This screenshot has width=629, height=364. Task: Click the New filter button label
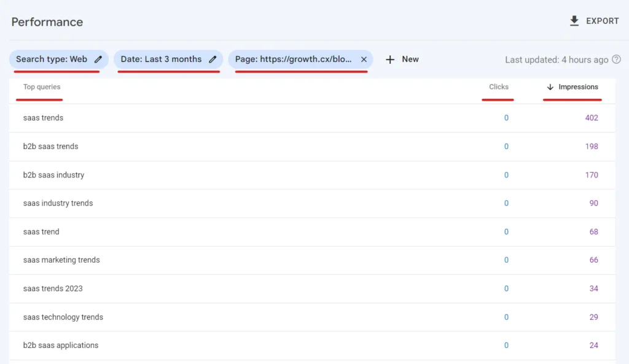pos(410,60)
